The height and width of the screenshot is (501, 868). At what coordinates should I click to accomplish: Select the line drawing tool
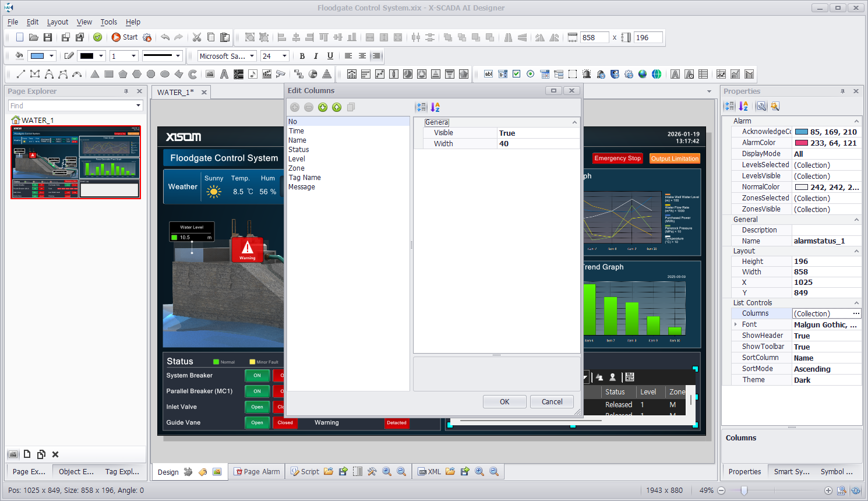coord(20,74)
